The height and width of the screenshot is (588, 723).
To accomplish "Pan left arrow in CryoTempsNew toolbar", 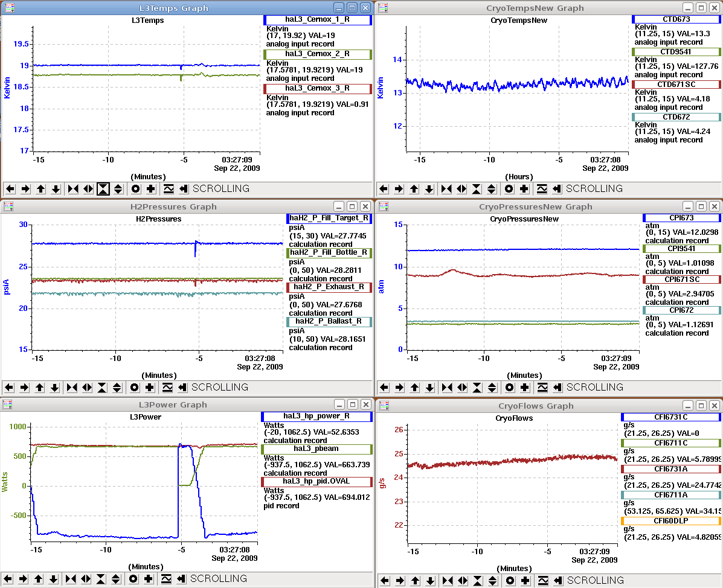I will pyautogui.click(x=384, y=189).
